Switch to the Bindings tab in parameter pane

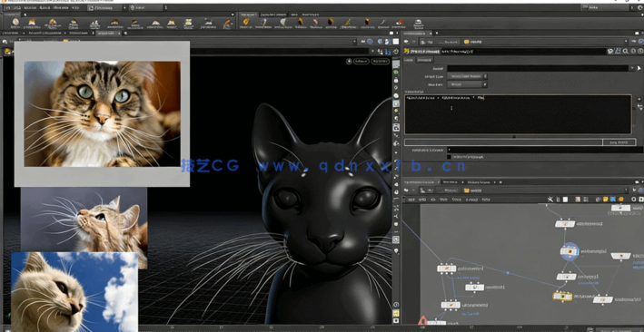click(423, 60)
